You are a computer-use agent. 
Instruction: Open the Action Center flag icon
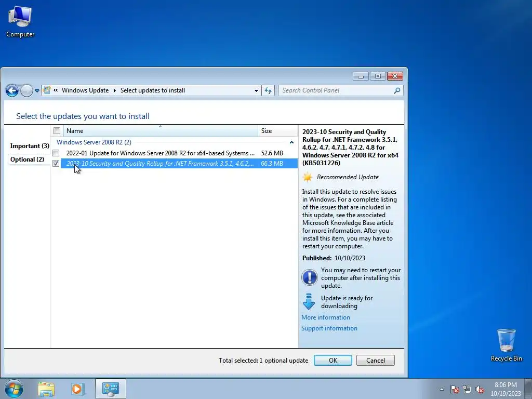coord(455,389)
